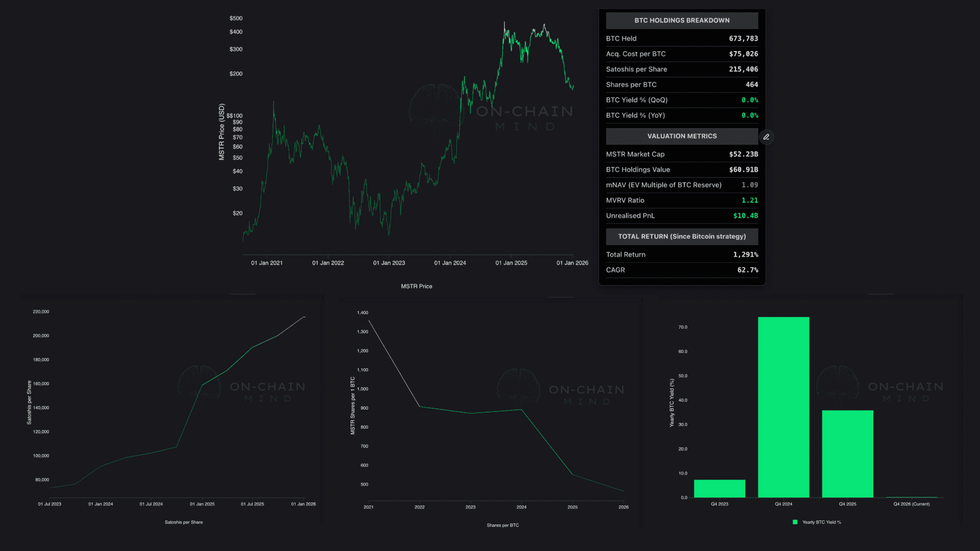This screenshot has height=551, width=980.
Task: Toggle the green Yearly BTC Yield % legend swatch
Action: (795, 522)
